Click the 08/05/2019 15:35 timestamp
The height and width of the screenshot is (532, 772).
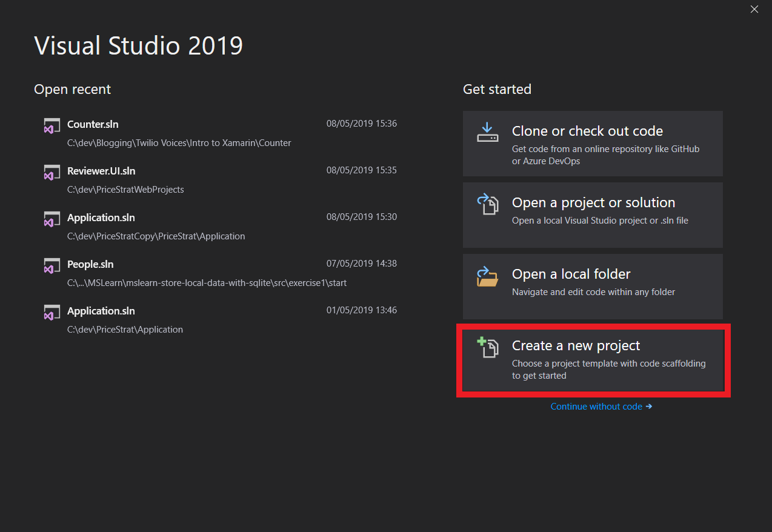pyautogui.click(x=362, y=170)
